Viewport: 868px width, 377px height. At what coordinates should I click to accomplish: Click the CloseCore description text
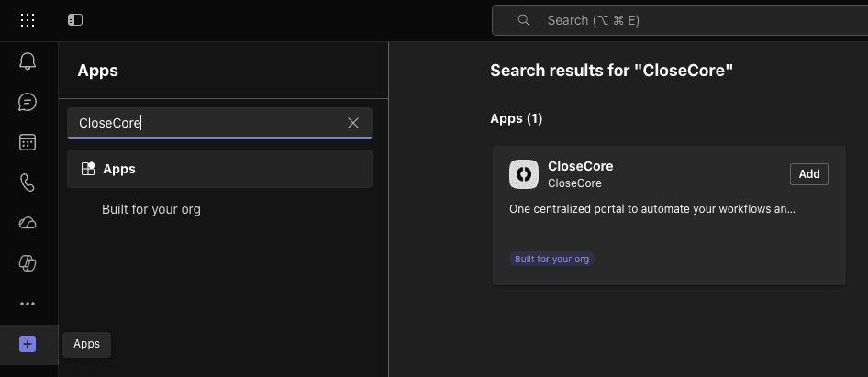(x=652, y=210)
